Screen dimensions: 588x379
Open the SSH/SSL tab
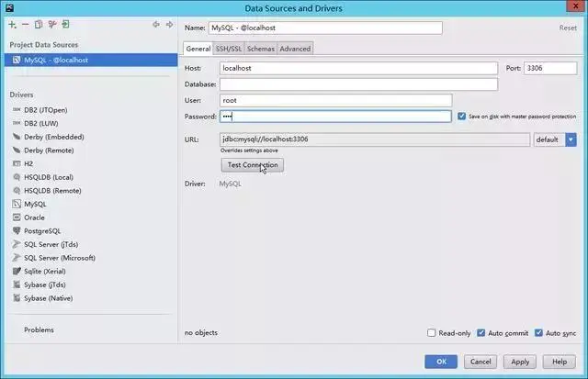(229, 49)
